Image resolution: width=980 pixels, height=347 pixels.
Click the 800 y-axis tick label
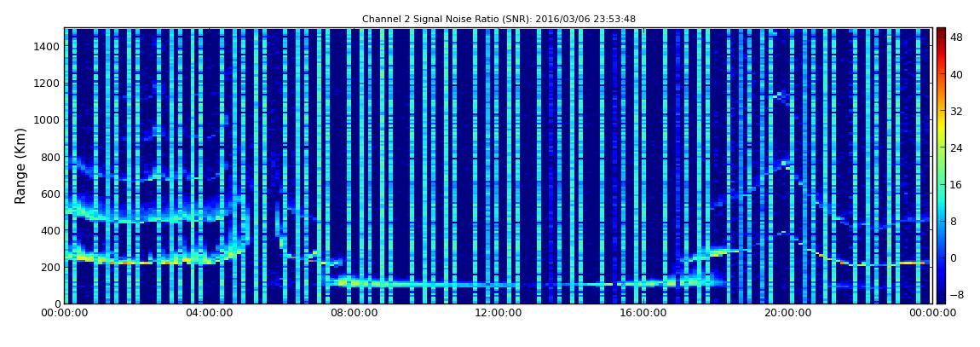(x=51, y=157)
